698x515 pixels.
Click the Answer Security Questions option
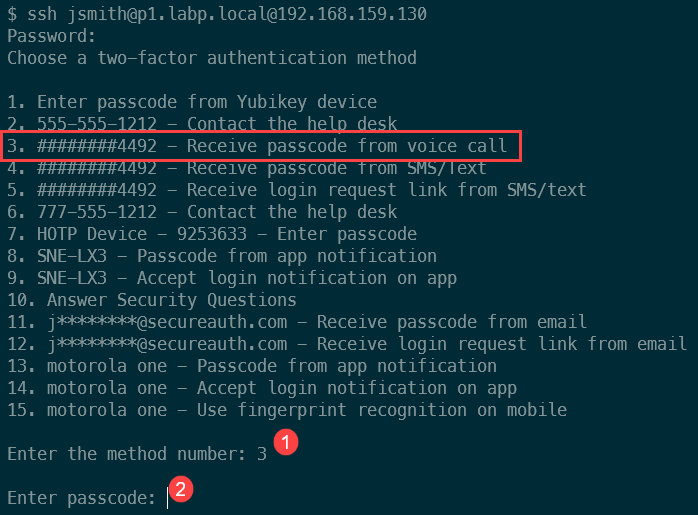pos(152,300)
